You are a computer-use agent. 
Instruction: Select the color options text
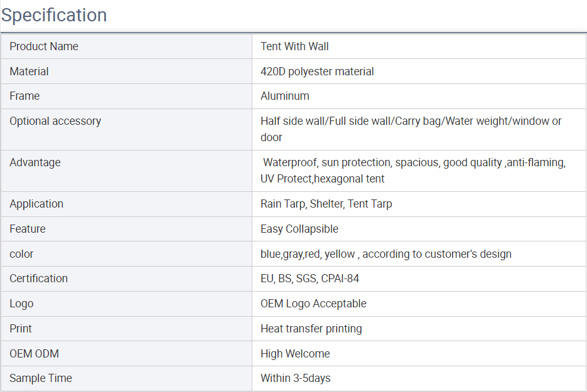point(386,254)
